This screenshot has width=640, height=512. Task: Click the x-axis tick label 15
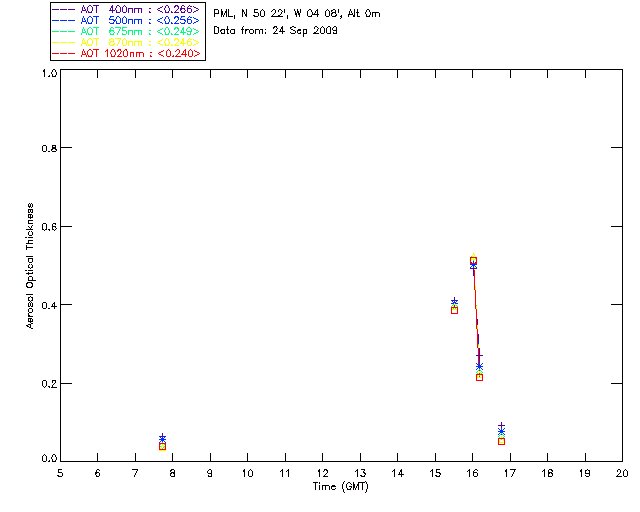(435, 473)
